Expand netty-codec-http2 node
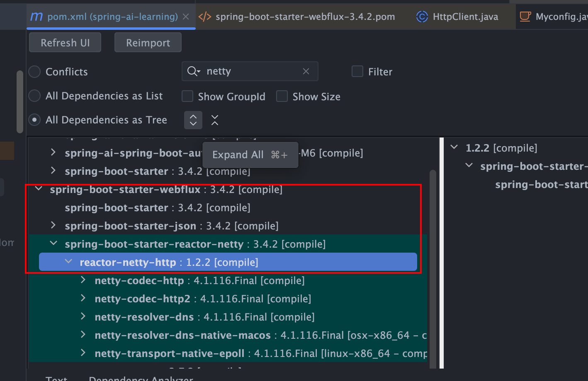Viewport: 588px width, 381px height. (x=83, y=298)
